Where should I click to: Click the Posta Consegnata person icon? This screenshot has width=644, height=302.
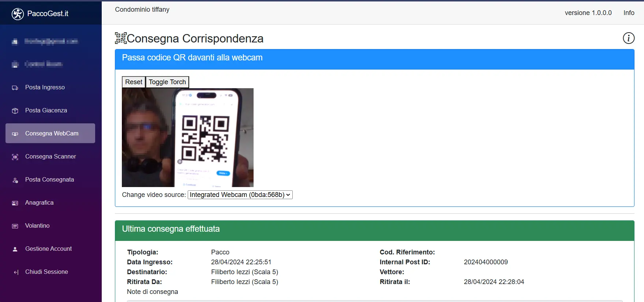(15, 180)
